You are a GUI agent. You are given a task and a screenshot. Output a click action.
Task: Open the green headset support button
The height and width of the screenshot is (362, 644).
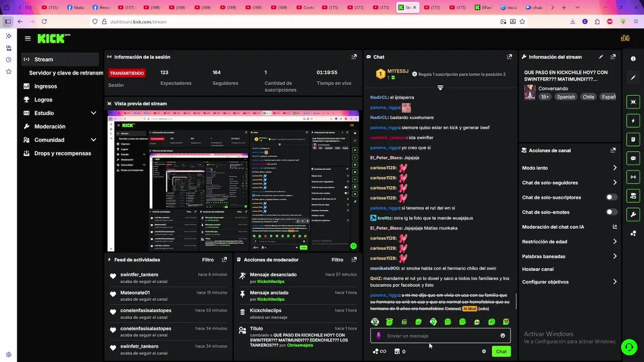[629, 347]
